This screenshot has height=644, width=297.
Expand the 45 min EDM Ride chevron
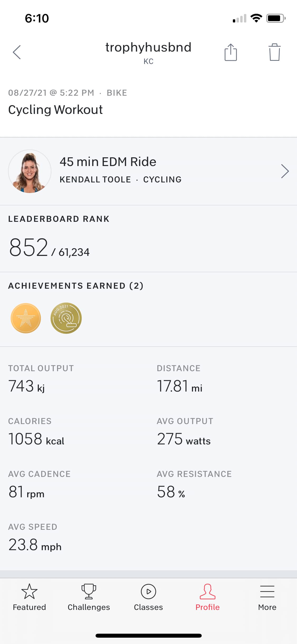(285, 171)
